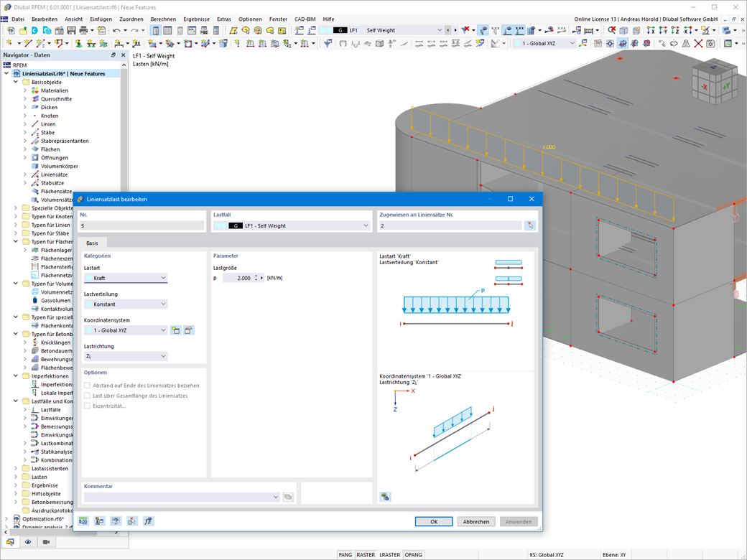
Task: Click the view in X direction icon
Action: (x=651, y=30)
